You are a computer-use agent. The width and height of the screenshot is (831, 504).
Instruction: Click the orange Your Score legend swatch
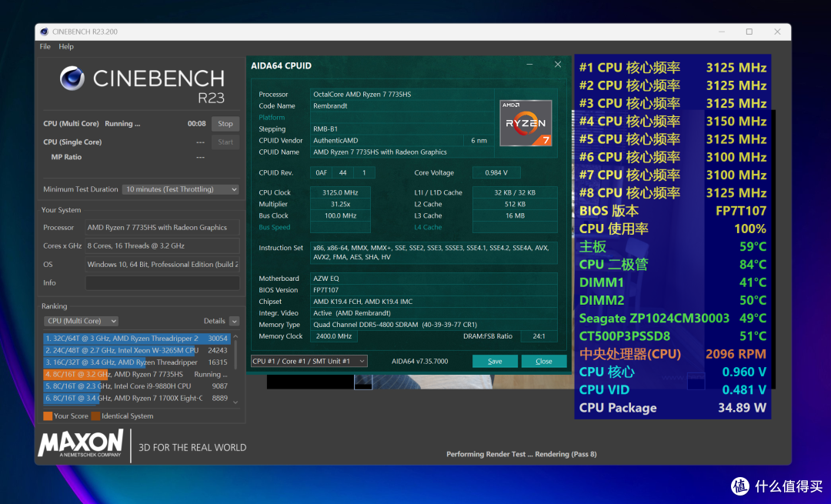[x=48, y=416]
